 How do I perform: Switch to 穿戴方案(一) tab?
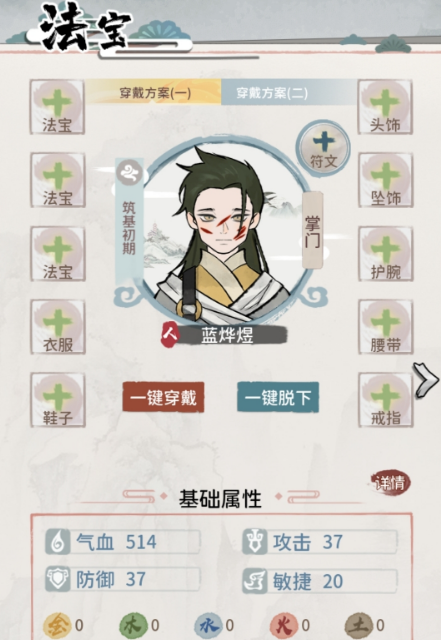pos(154,93)
